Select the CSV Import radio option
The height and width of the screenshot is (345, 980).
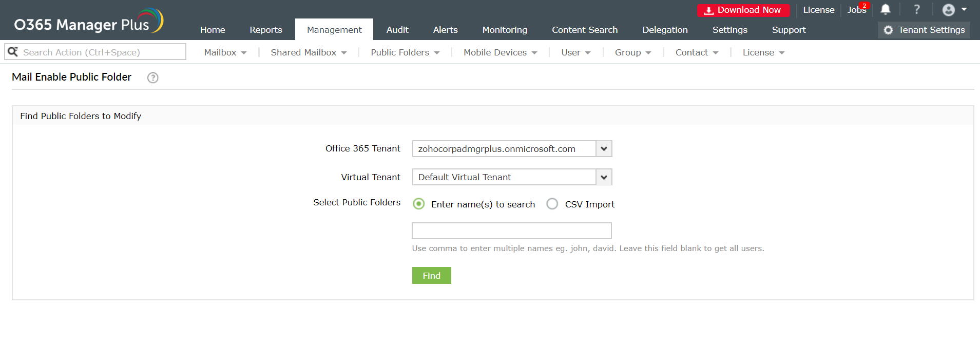coord(552,204)
